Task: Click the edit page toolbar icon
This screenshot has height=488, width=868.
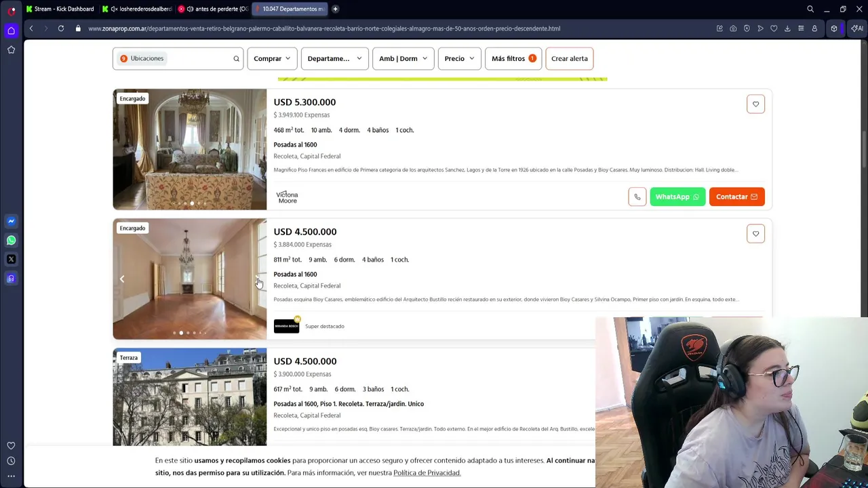Action: (x=719, y=28)
